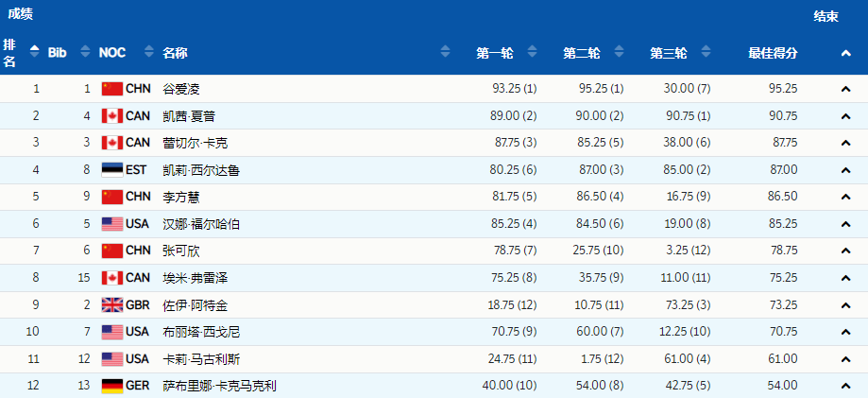
Task: Toggle details chevron for 李方慧 row
Action: click(845, 198)
